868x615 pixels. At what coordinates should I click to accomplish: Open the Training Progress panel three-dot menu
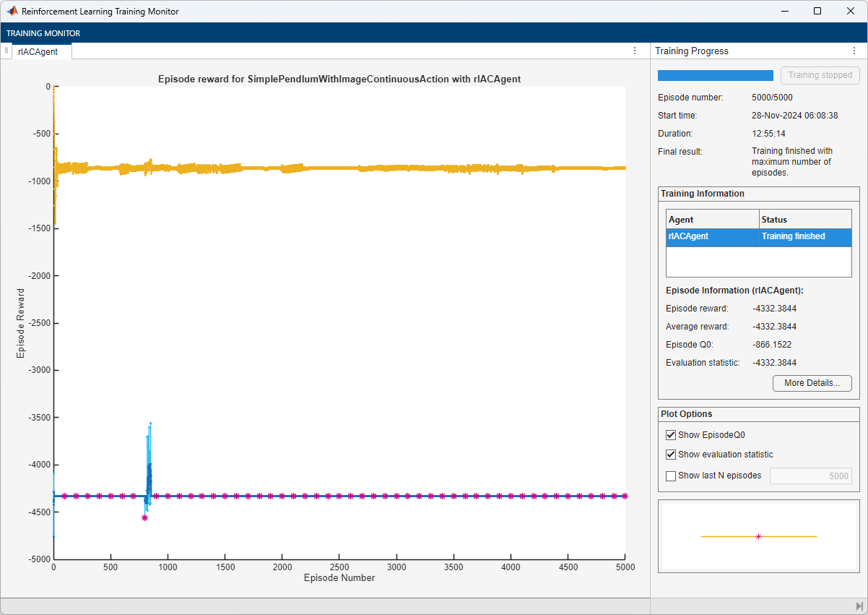coord(854,51)
